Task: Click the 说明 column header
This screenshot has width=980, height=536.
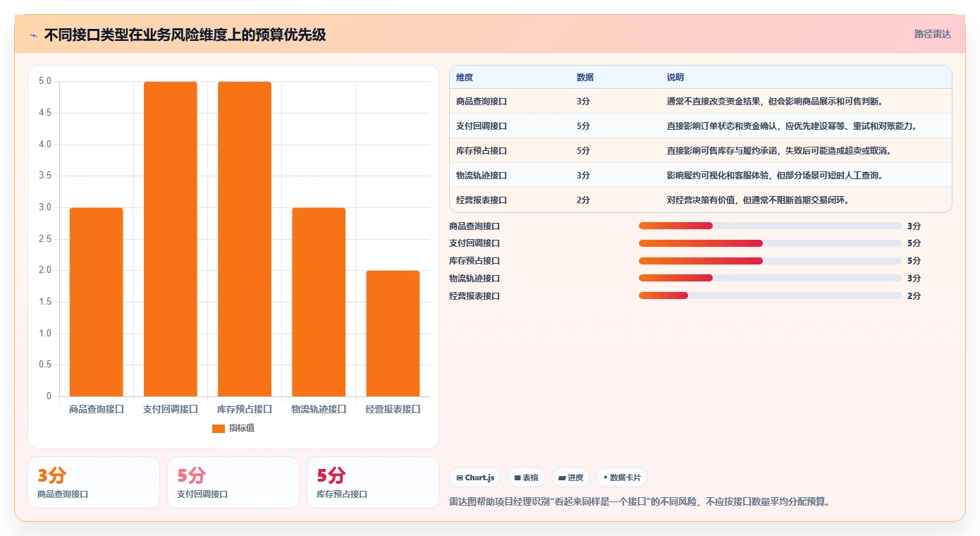Action: (x=675, y=78)
